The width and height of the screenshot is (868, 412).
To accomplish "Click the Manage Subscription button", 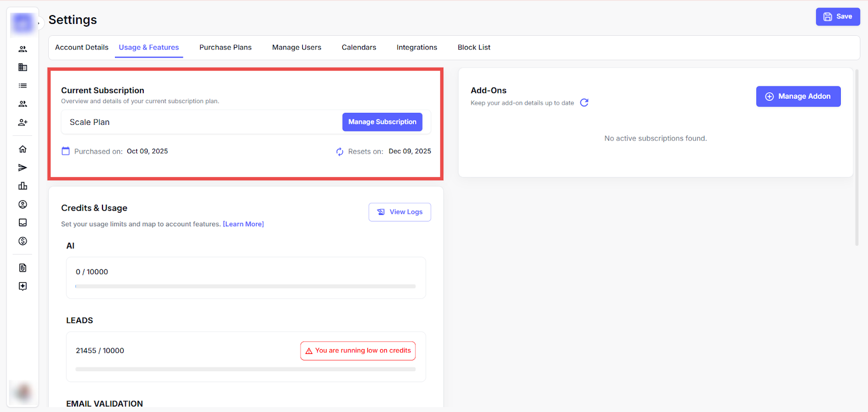I will 382,122.
